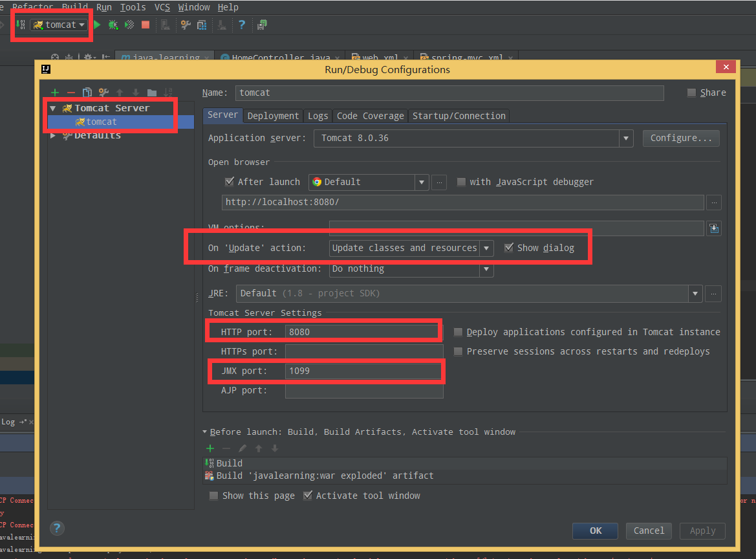
Task: Copy the selected configuration
Action: tap(87, 92)
